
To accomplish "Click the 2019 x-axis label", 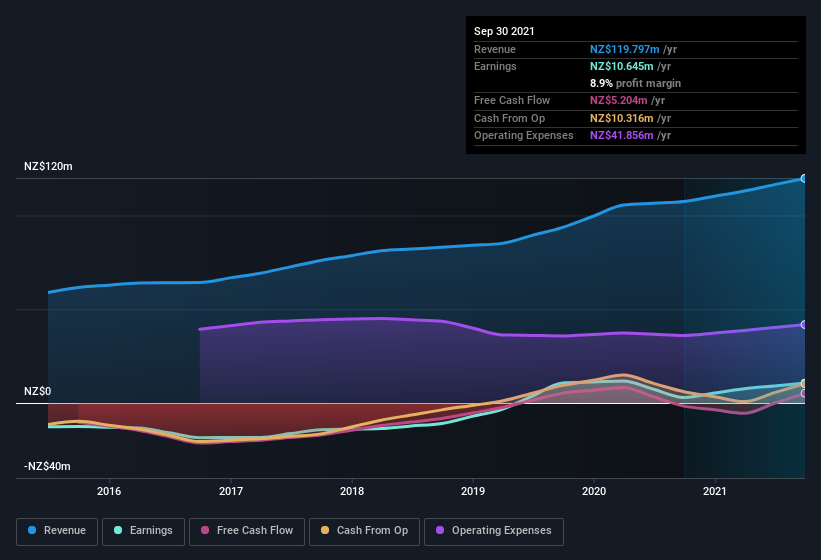I will tap(472, 491).
